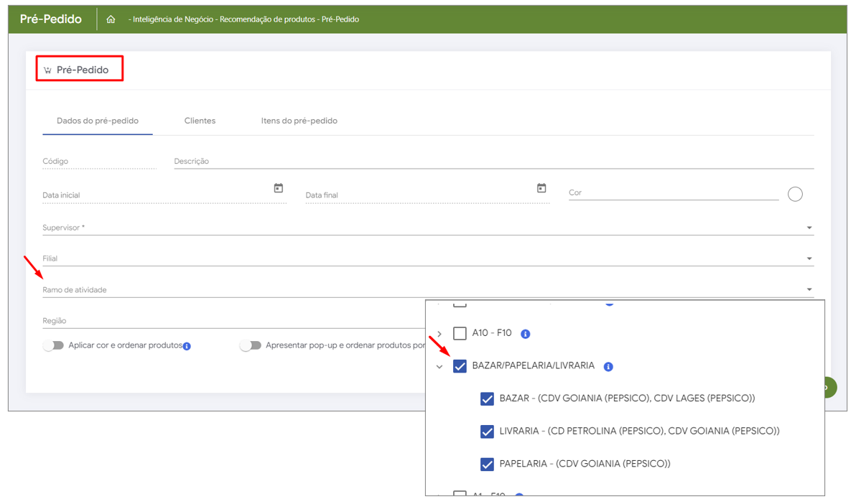Click the info icon beside A10 - F10

tap(525, 334)
